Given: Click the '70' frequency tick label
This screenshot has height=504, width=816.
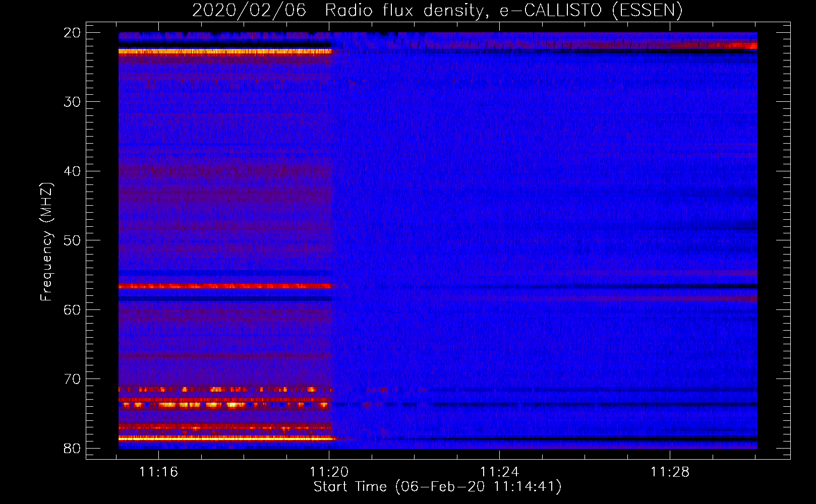Looking at the screenshot, I should [x=73, y=379].
